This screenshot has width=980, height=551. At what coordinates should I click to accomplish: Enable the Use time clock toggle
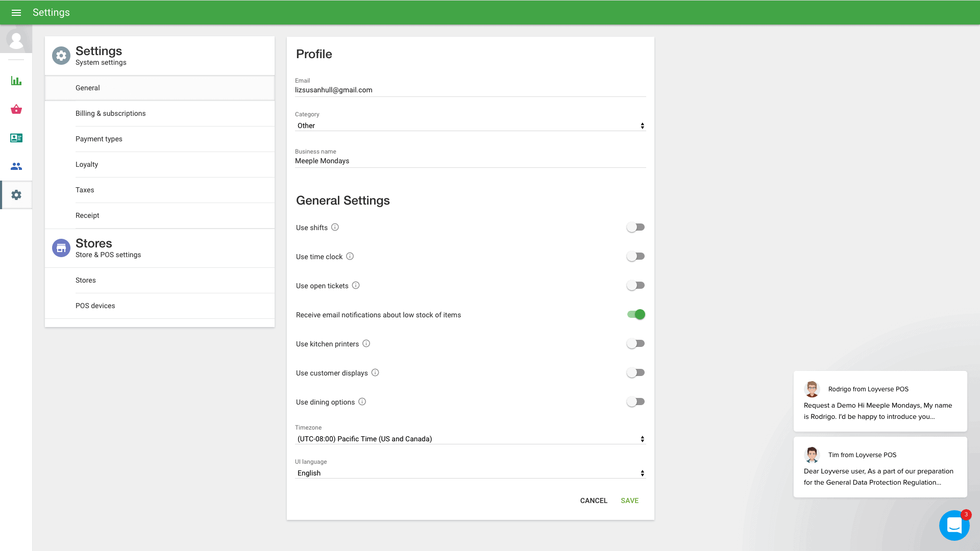635,257
